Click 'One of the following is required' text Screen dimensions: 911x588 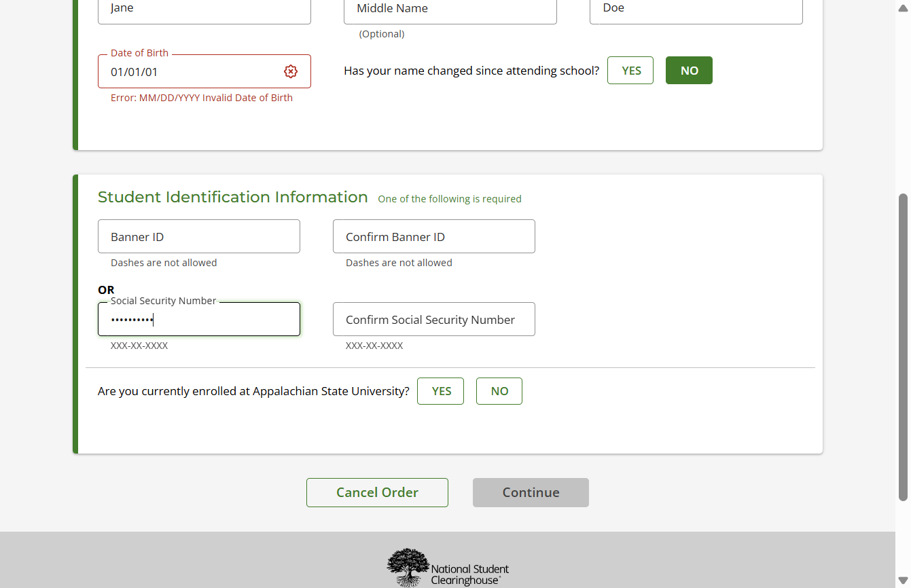pos(450,199)
